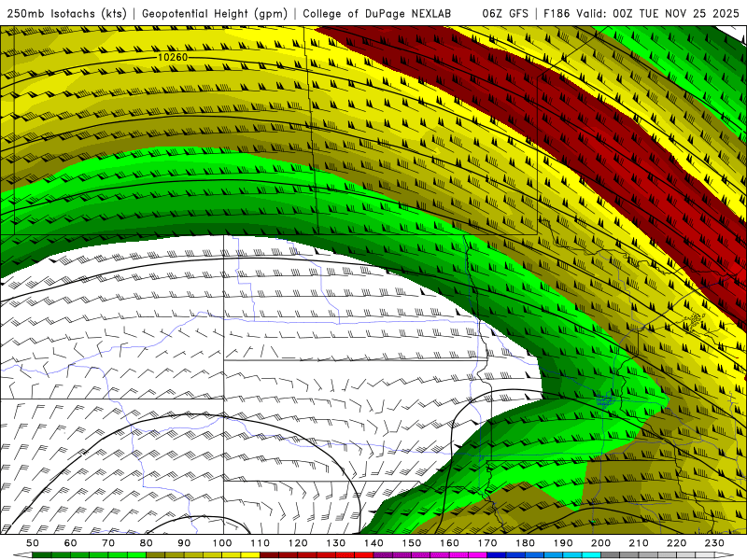
Task: Click the 10260 height contour label
Action: coord(173,57)
